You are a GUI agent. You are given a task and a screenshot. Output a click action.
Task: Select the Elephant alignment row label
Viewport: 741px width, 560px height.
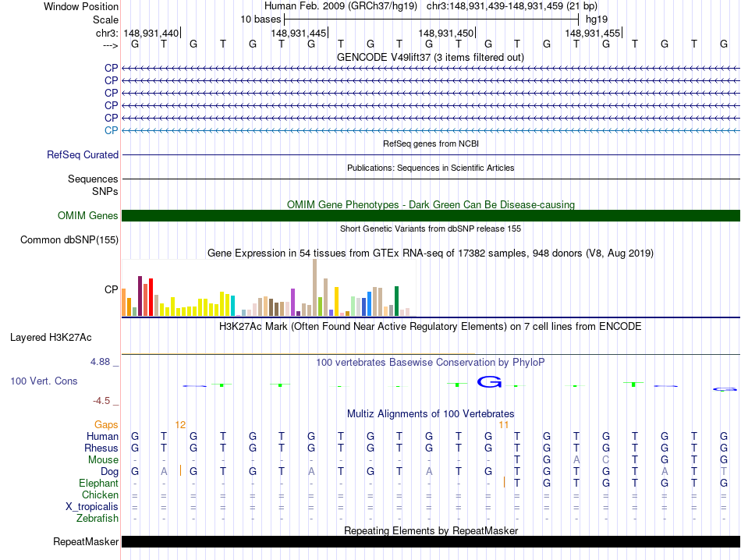click(99, 484)
